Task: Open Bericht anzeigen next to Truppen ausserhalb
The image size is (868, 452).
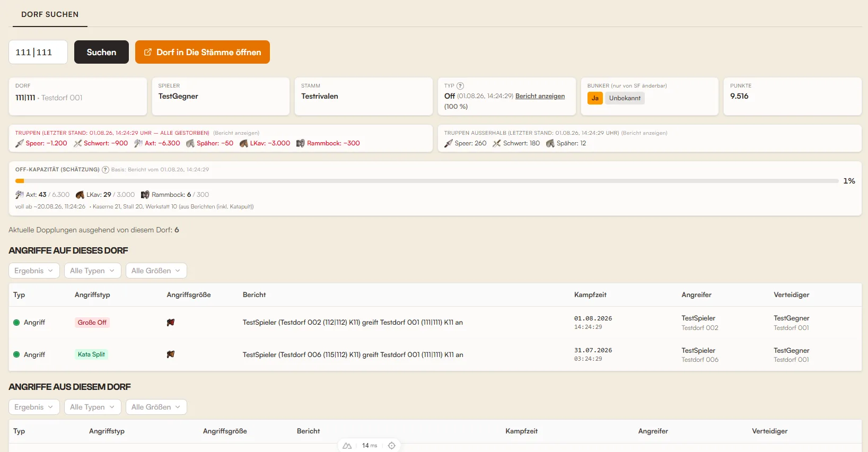Action: tap(644, 133)
